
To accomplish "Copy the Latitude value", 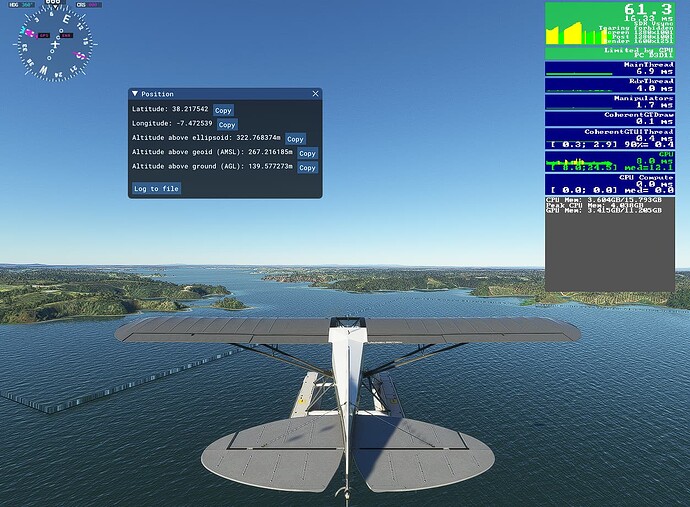I will click(223, 110).
